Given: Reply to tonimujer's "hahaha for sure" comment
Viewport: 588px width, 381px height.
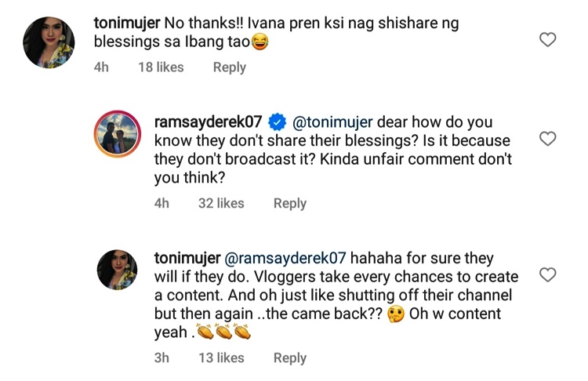Looking at the screenshot, I should 289,357.
